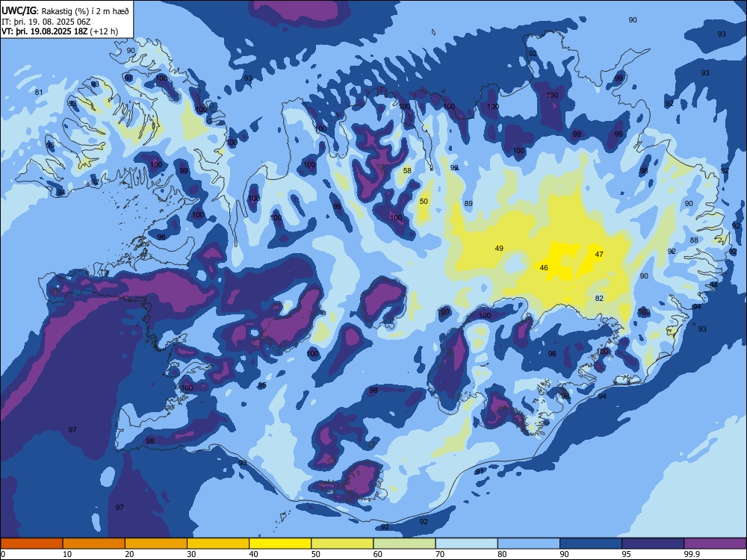This screenshot has height=560, width=747.
Task: Click the navy 95–99.9 legend swatch
Action: tap(653, 544)
